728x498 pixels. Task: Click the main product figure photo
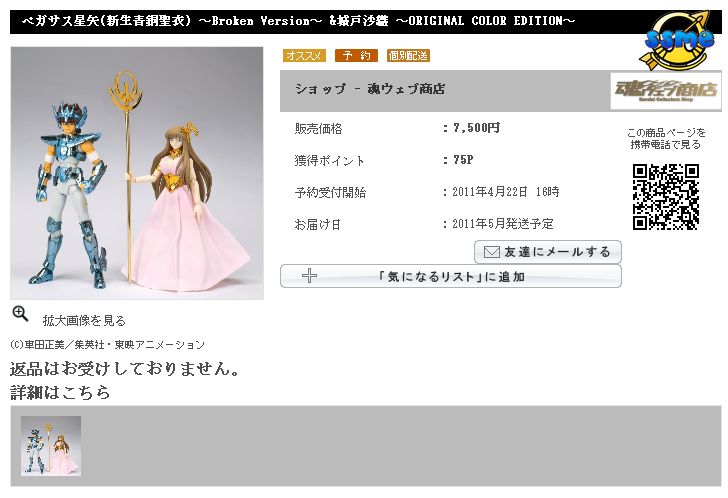click(x=137, y=173)
